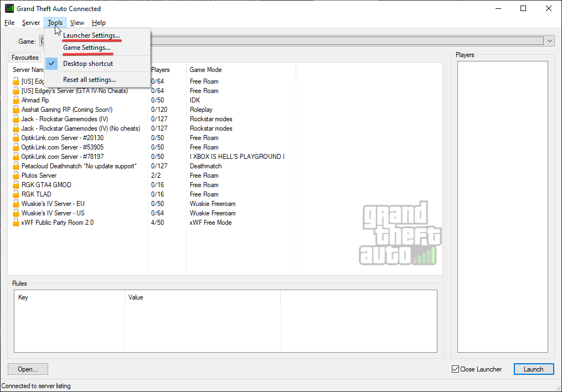Select the Ahmad Rp server row
Screen dimensions: 562x392
click(35, 100)
